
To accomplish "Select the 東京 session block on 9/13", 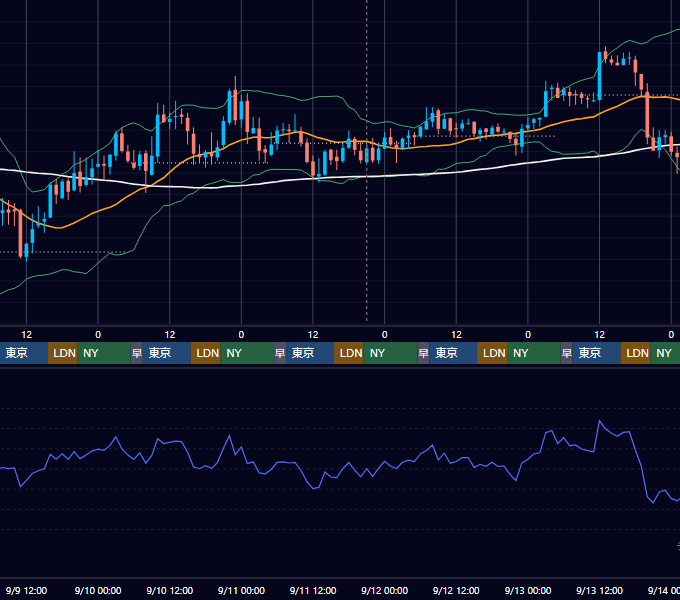I will click(597, 353).
